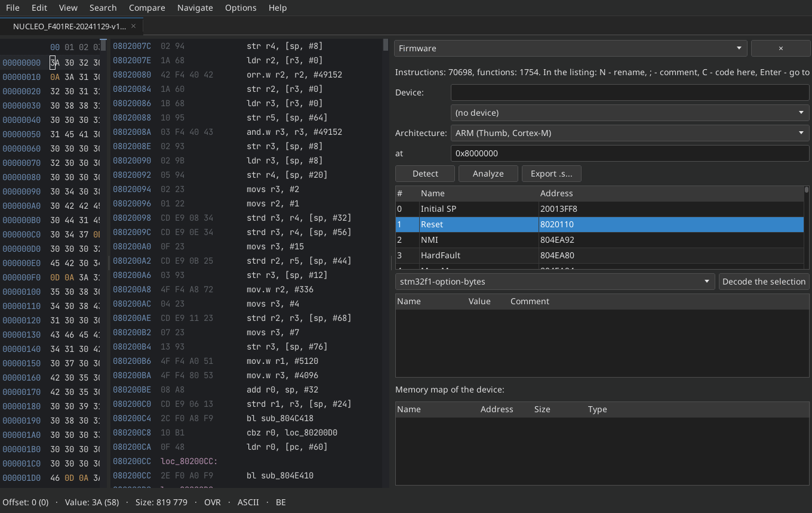Select the HardFault vector row
The height and width of the screenshot is (513, 812).
tap(599, 255)
